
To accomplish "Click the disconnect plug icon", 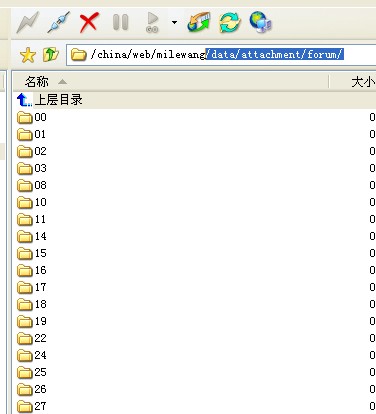I will 58,22.
